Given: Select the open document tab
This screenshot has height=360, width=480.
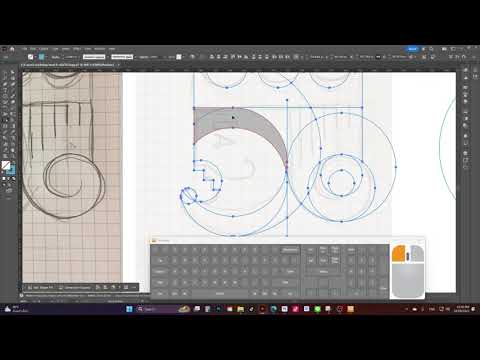Looking at the screenshot, I should 68,65.
